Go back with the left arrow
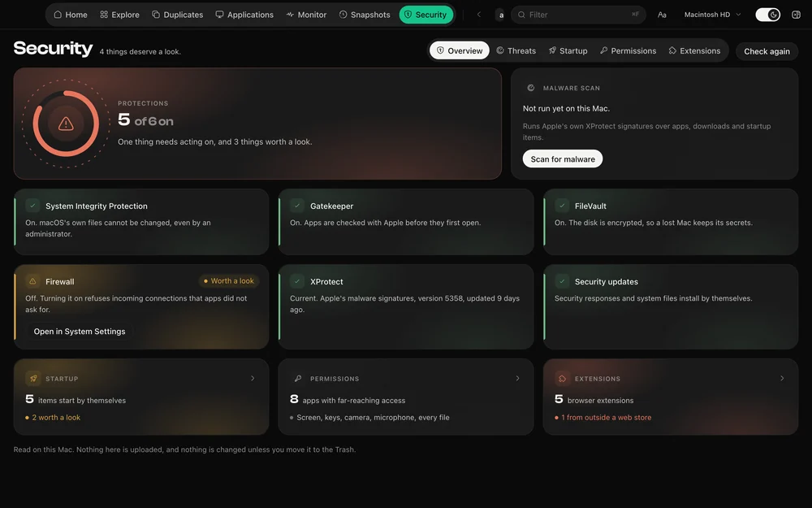Image resolution: width=812 pixels, height=508 pixels. (479, 15)
